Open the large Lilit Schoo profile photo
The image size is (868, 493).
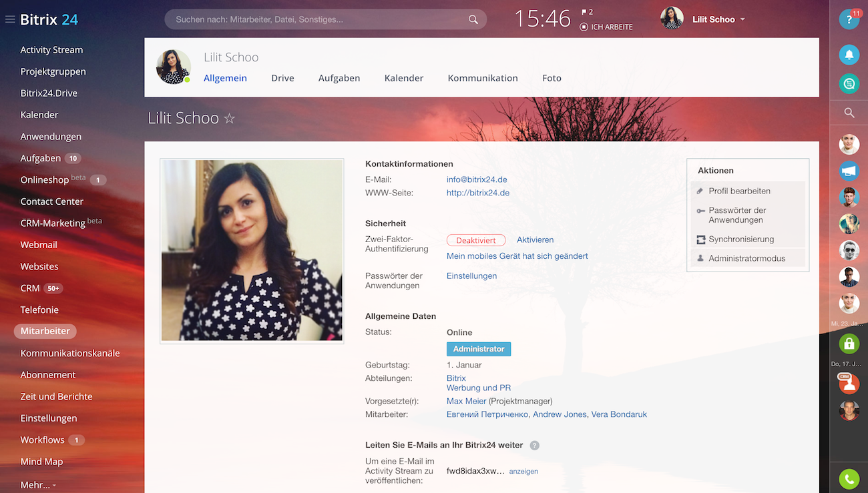[252, 251]
